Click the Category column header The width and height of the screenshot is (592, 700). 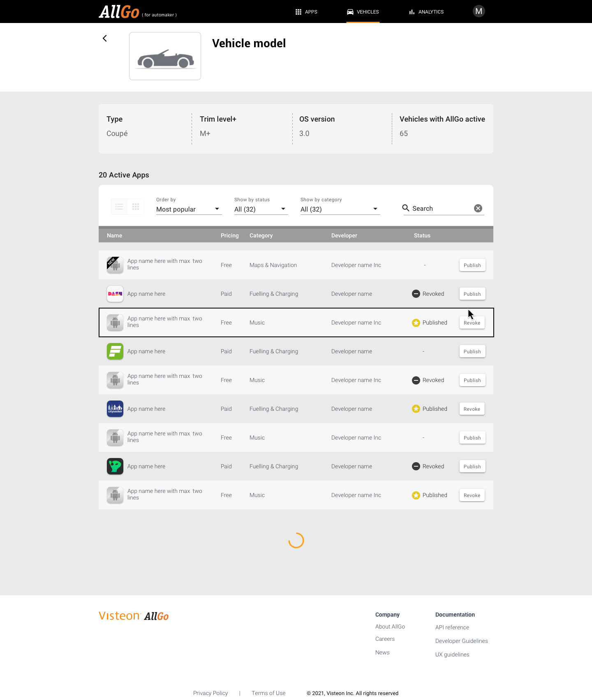click(261, 235)
